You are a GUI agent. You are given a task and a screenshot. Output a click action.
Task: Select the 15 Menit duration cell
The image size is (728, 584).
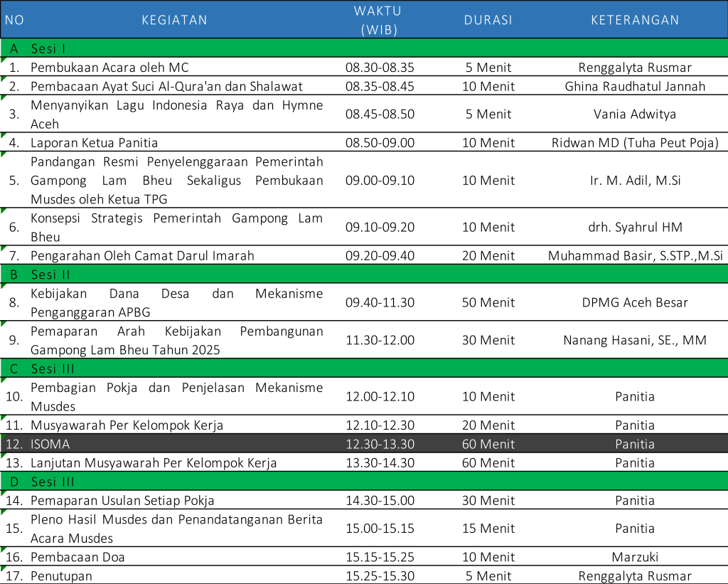[x=488, y=529]
